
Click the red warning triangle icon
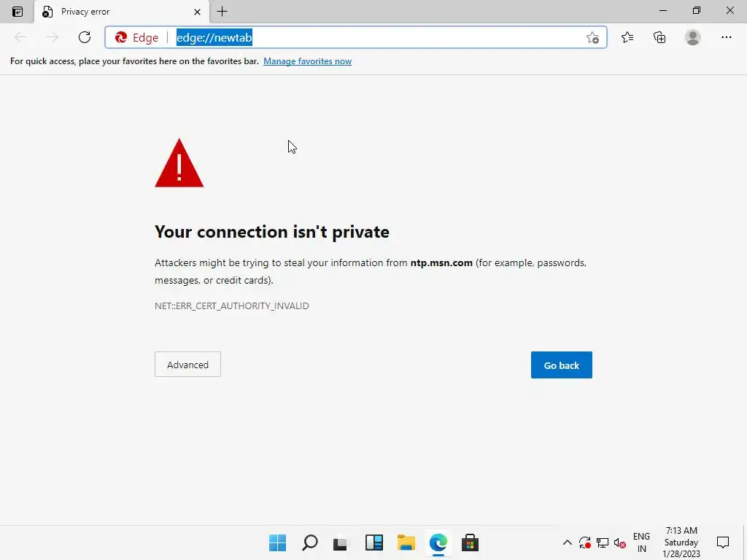tap(179, 163)
